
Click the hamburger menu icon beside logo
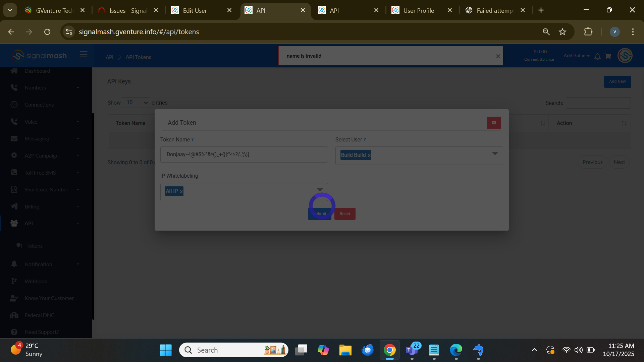pos(84,55)
